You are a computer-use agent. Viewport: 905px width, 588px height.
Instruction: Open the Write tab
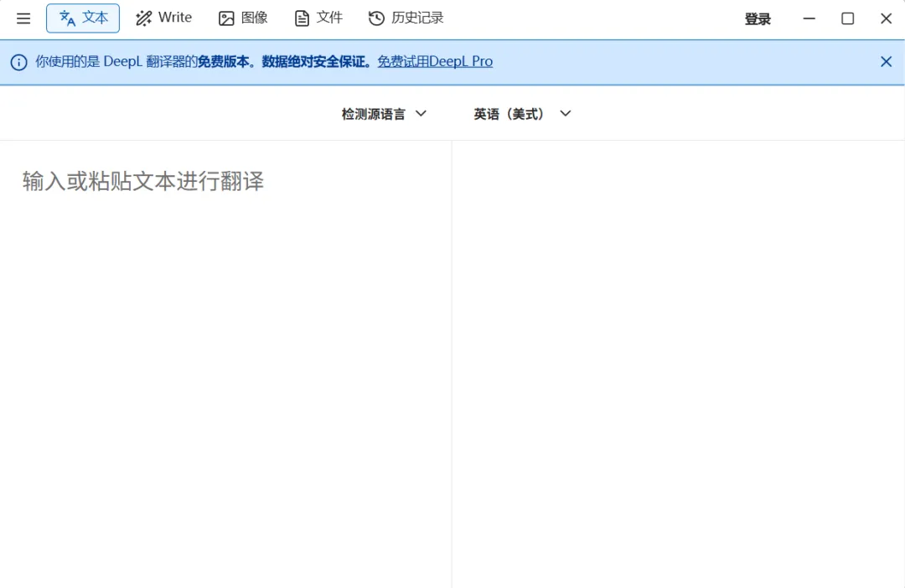(x=164, y=18)
